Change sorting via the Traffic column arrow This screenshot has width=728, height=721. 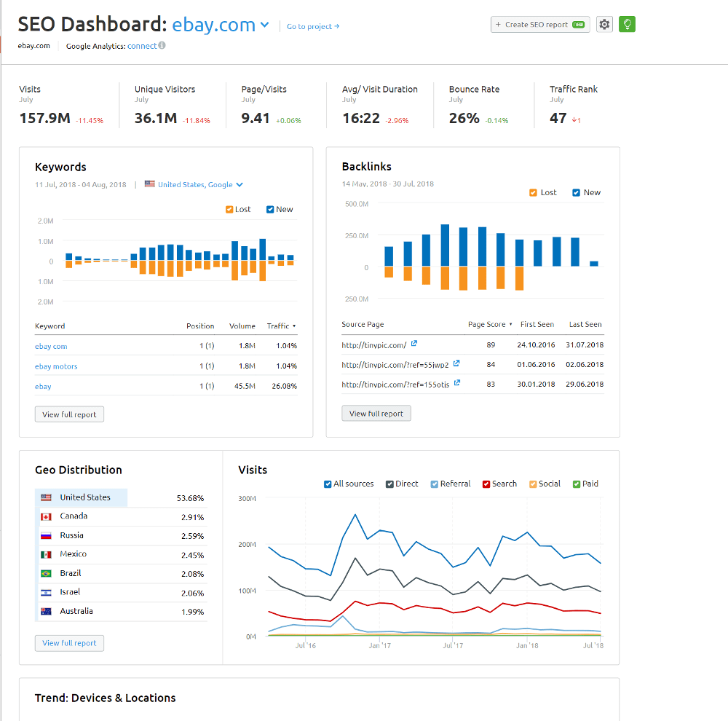[x=294, y=326]
